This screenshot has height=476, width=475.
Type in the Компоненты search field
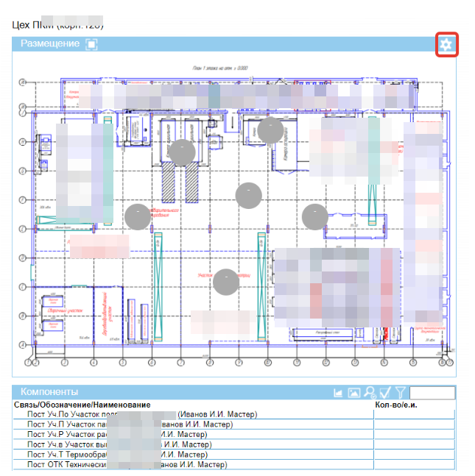tap(432, 393)
